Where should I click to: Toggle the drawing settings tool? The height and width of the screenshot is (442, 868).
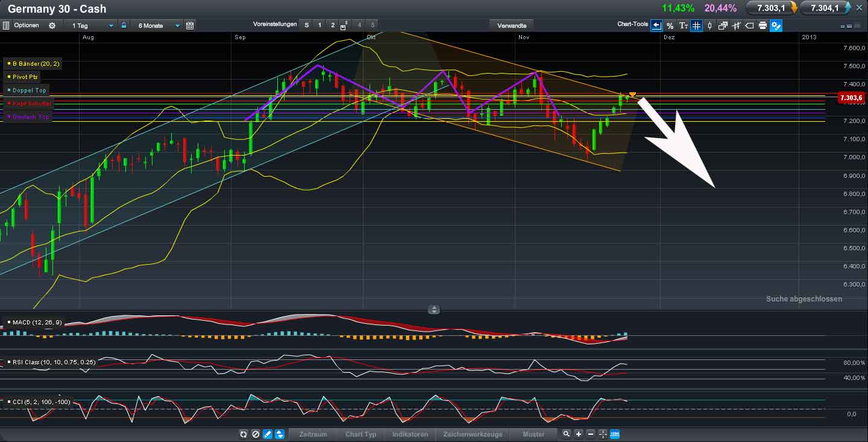click(776, 25)
